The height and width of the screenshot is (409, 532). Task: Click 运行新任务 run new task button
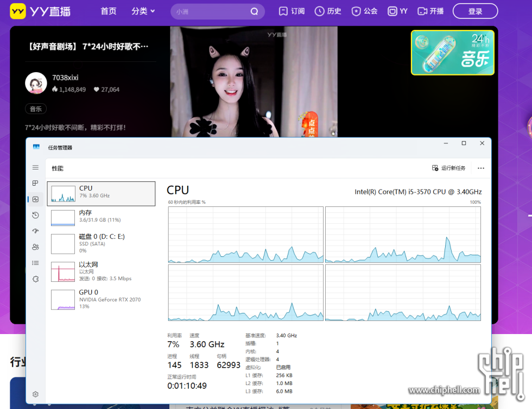(x=448, y=168)
